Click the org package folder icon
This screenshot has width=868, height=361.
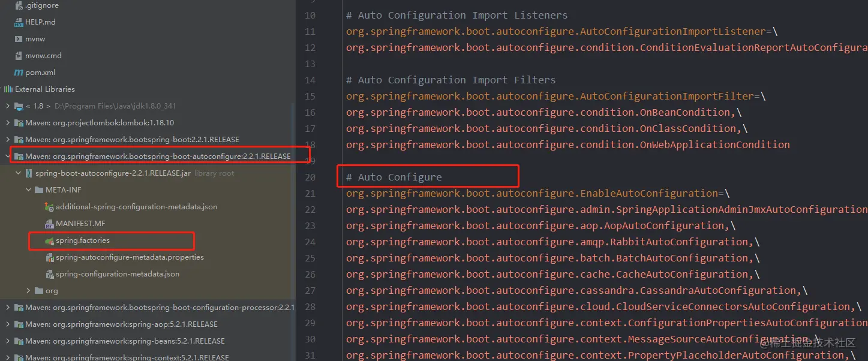[40, 291]
